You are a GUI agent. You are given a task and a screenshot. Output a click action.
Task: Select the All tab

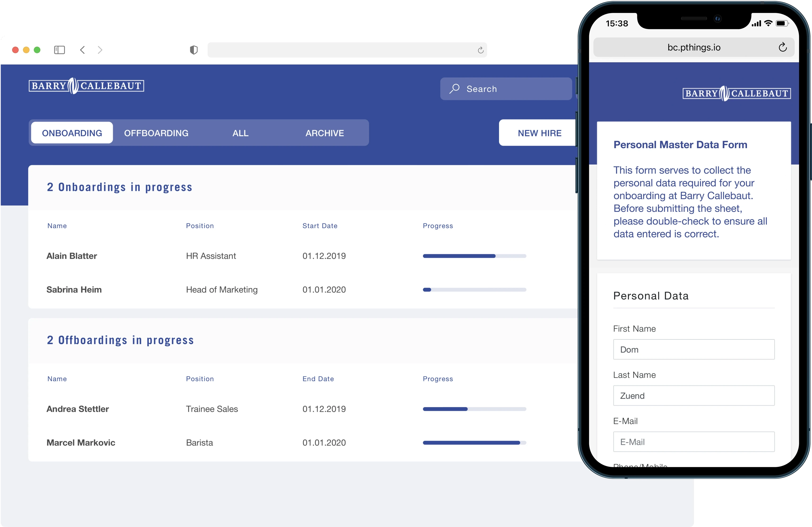[x=241, y=133]
